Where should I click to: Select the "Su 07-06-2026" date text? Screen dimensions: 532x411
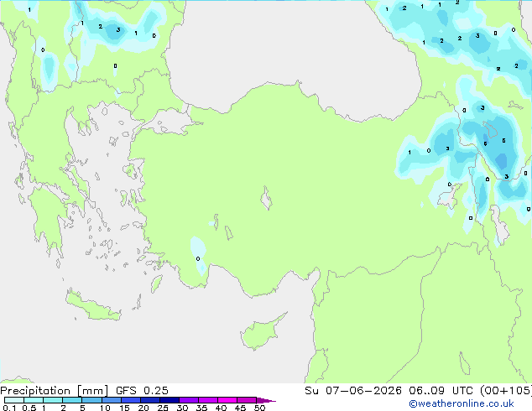353,391
